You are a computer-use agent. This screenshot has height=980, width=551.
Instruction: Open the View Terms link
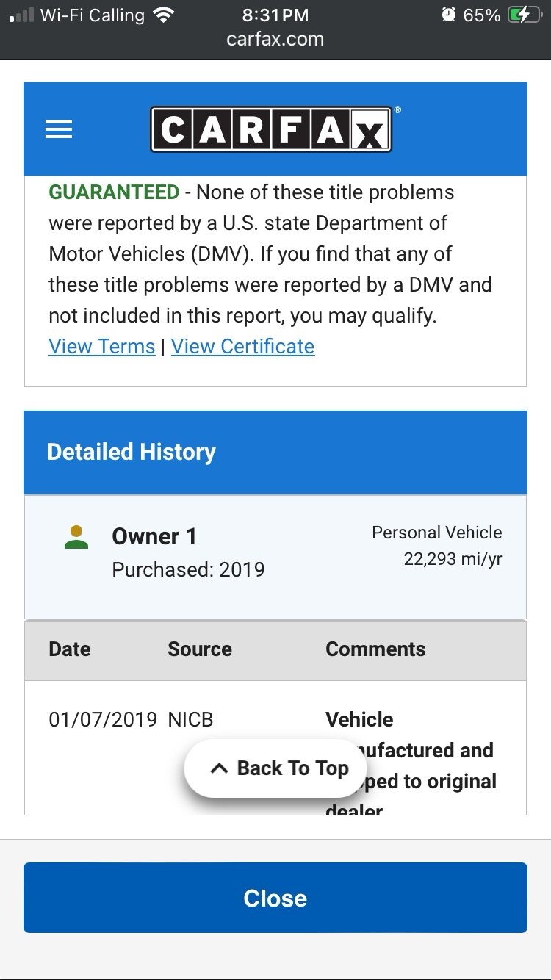(101, 347)
